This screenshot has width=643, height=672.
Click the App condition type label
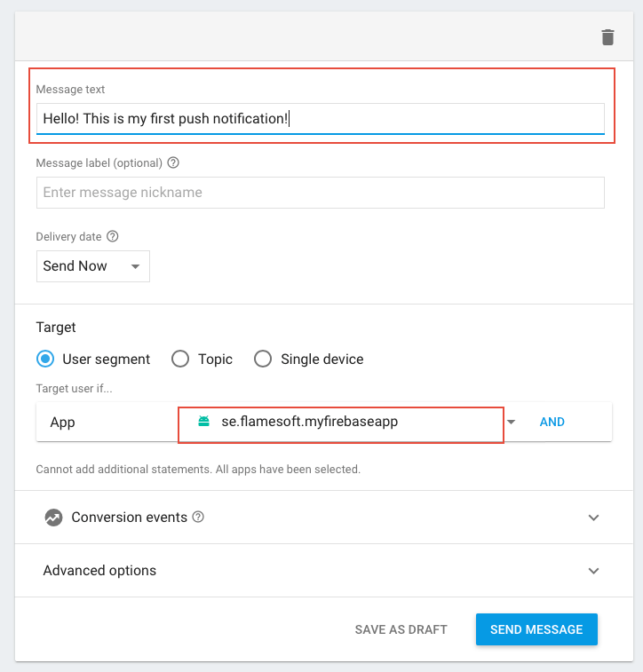[63, 423]
